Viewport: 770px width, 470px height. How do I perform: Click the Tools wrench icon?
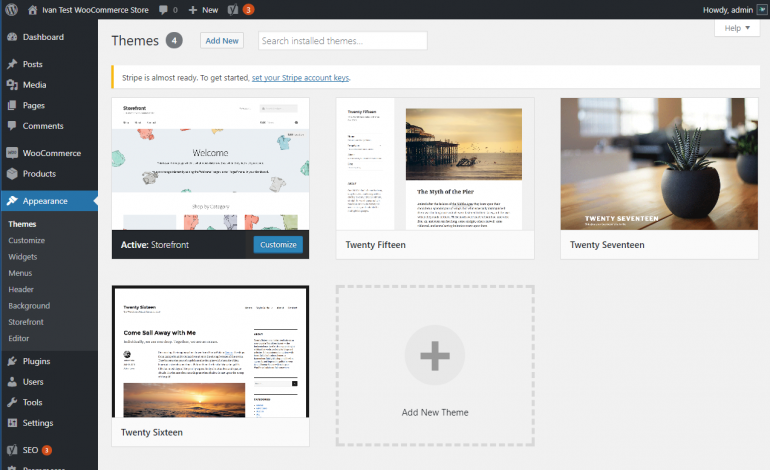point(12,402)
